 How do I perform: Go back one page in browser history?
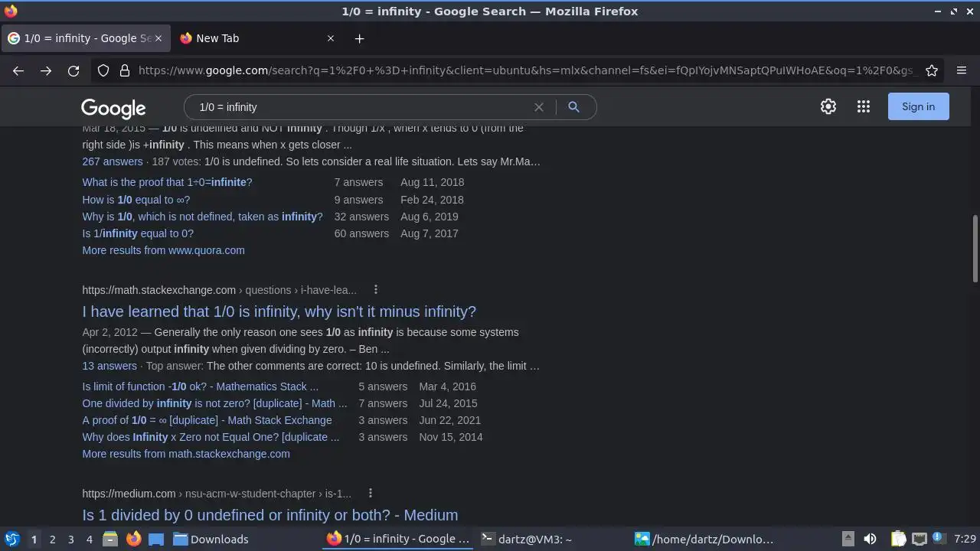(x=18, y=70)
